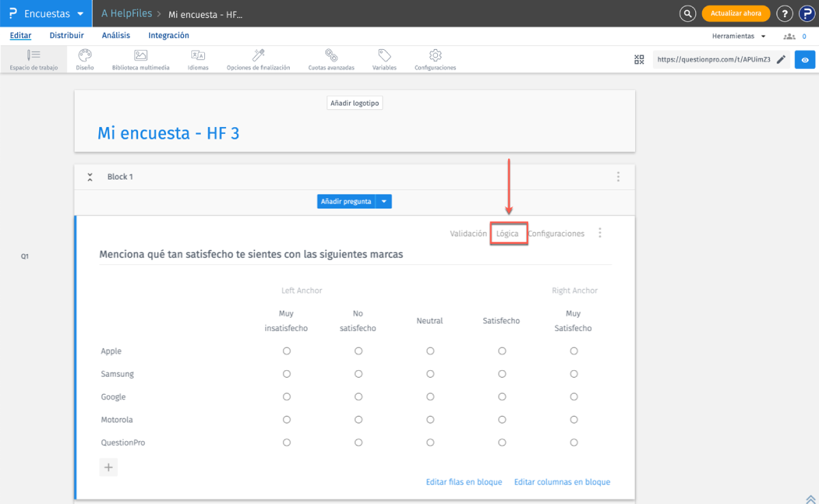Click the Motorola row label
The image size is (819, 504).
(x=117, y=419)
